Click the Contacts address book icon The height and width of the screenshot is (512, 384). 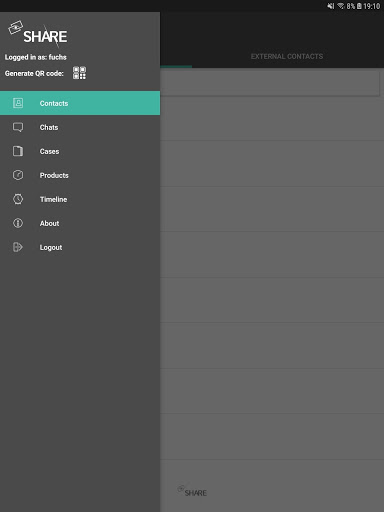18,103
